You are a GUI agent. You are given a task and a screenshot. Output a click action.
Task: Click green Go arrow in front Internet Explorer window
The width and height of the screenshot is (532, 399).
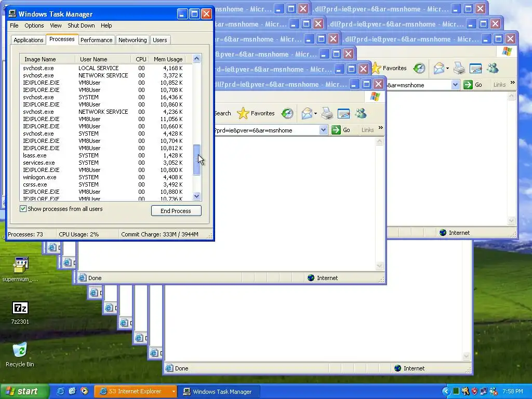point(336,130)
